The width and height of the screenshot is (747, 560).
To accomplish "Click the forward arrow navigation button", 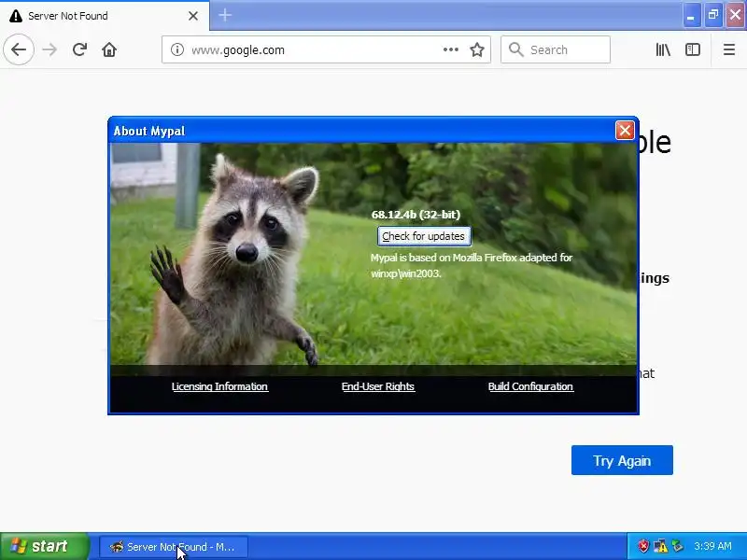I will [49, 49].
